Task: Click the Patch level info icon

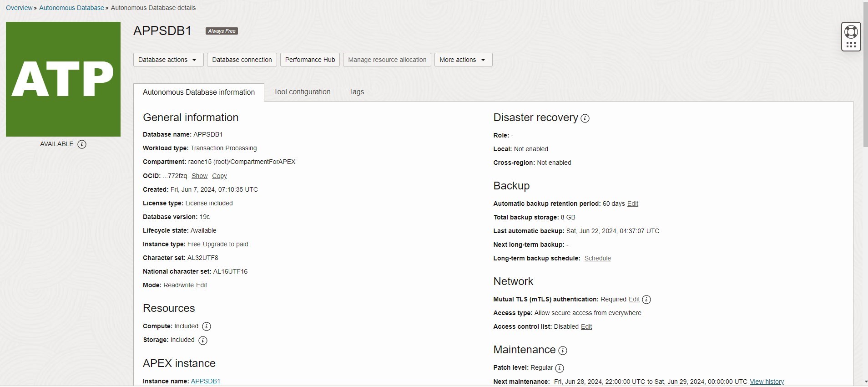Action: pos(560,368)
